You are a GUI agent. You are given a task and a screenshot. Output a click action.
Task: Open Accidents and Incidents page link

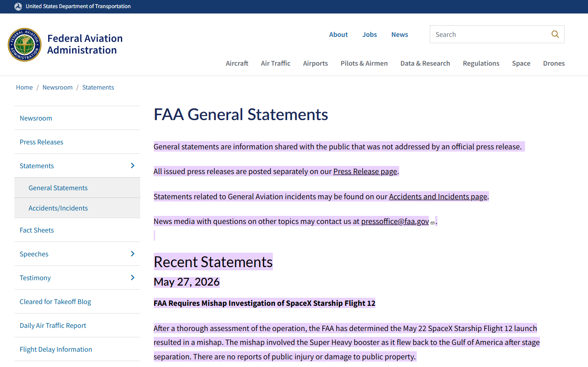(x=438, y=197)
